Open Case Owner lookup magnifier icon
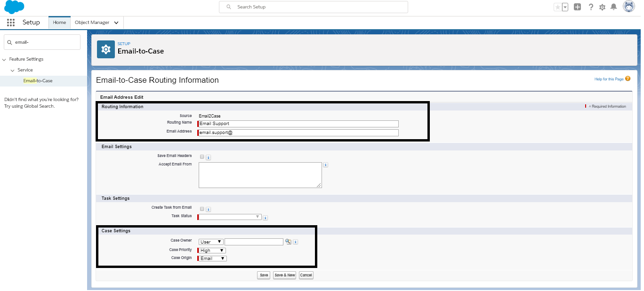This screenshot has height=291, width=644. (288, 242)
